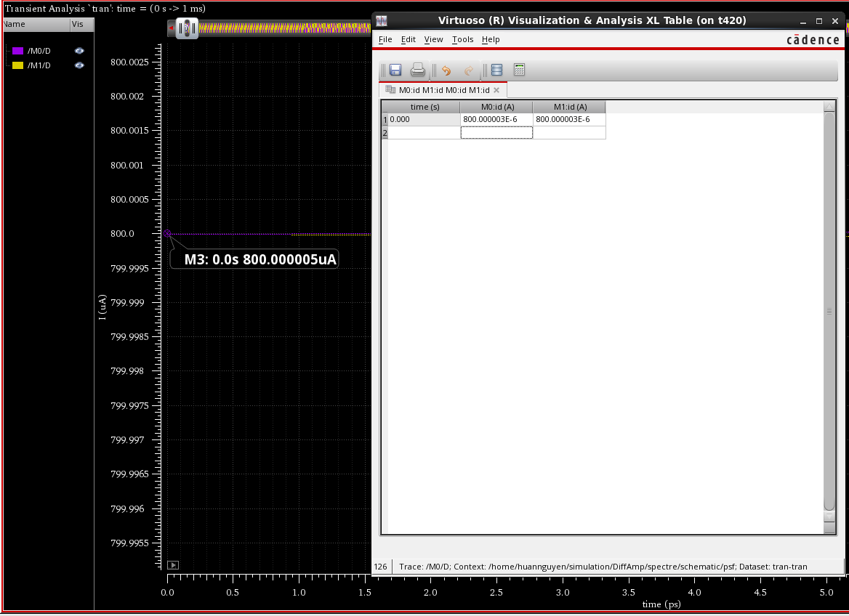The image size is (849, 616).
Task: Select the M0:id M1:id table tab
Action: point(444,90)
